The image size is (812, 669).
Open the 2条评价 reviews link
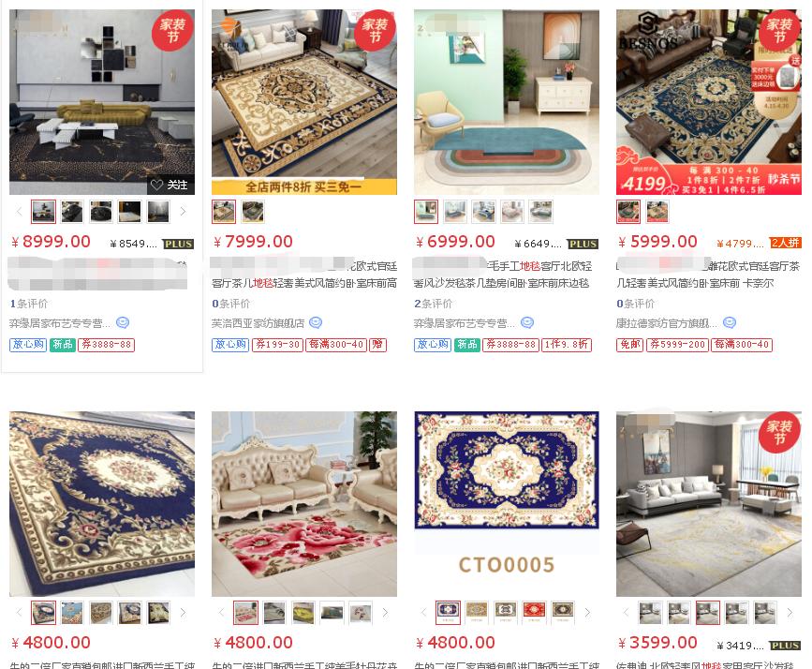433,304
